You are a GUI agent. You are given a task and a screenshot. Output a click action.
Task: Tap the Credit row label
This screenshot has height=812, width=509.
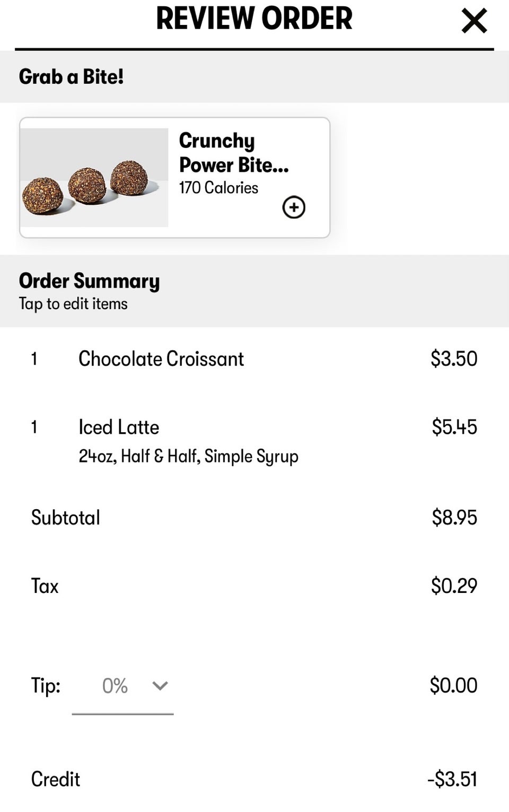point(56,779)
